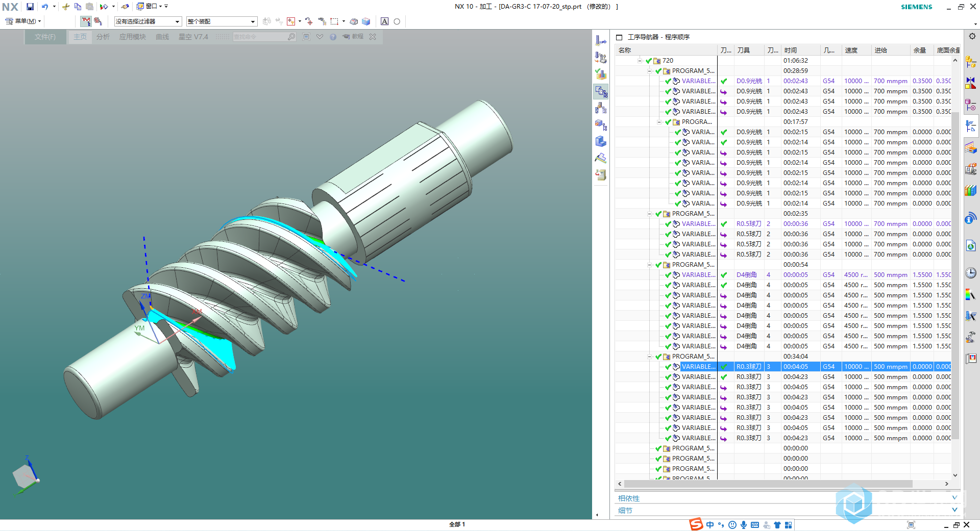Click the toolpath checkmark on first D0.9光铣 row
Viewport: 980px width, 531px height.
click(724, 81)
